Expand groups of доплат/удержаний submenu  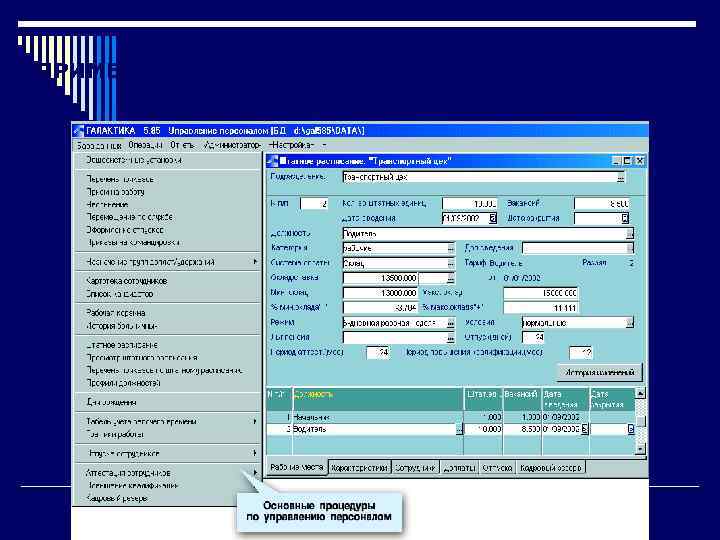click(x=255, y=262)
